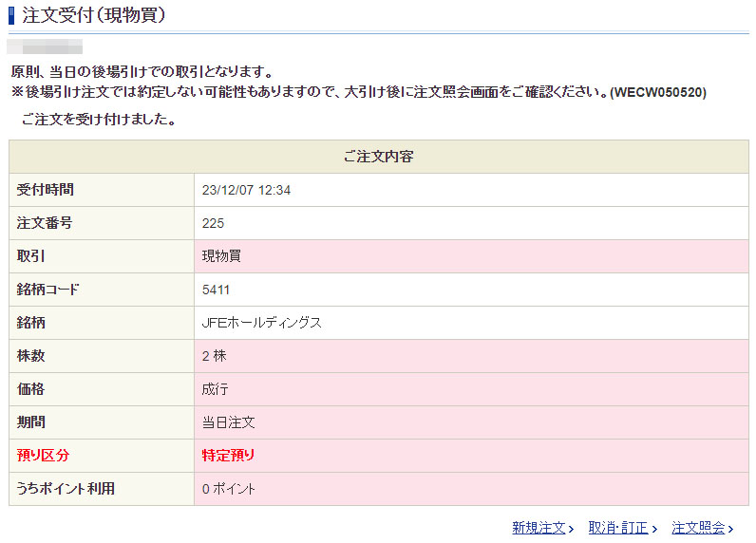Select the 成行 price value
The image size is (756, 543).
(215, 389)
